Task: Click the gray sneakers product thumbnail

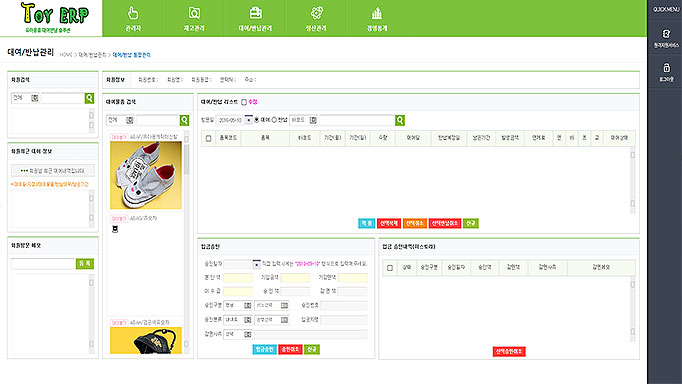Action: click(x=146, y=175)
